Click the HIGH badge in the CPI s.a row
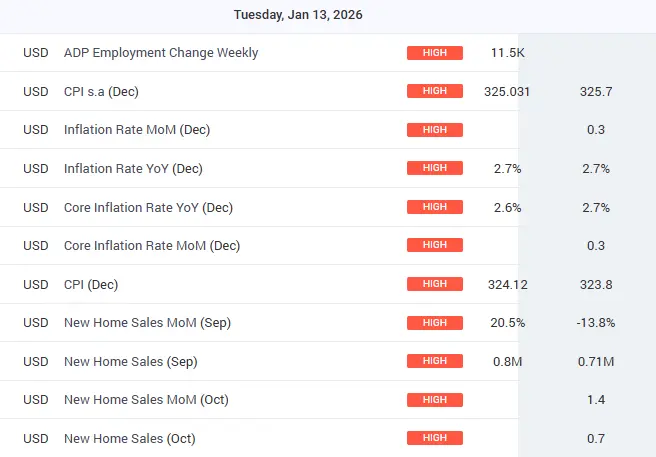Screen dimensions: 656x457 click(x=435, y=91)
